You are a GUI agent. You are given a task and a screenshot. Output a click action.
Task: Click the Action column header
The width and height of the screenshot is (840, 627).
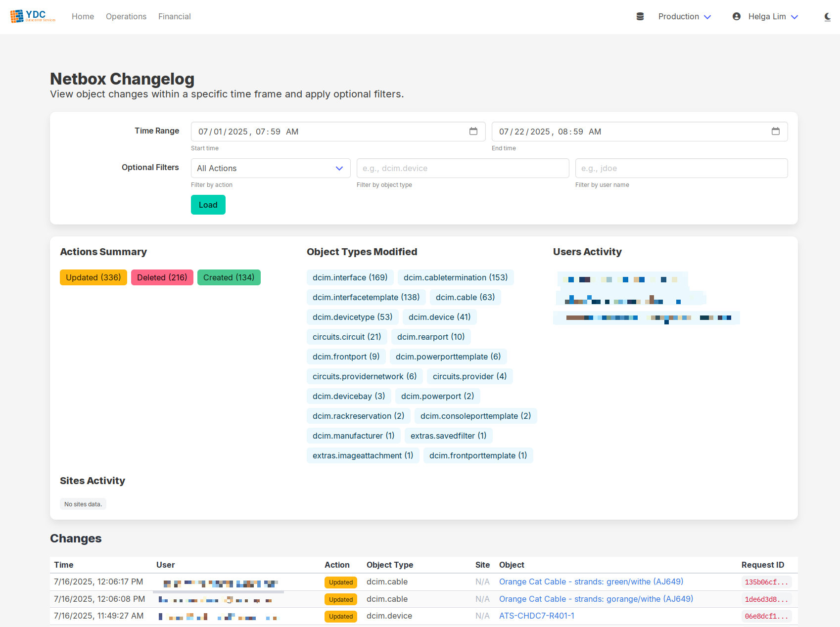pos(337,565)
